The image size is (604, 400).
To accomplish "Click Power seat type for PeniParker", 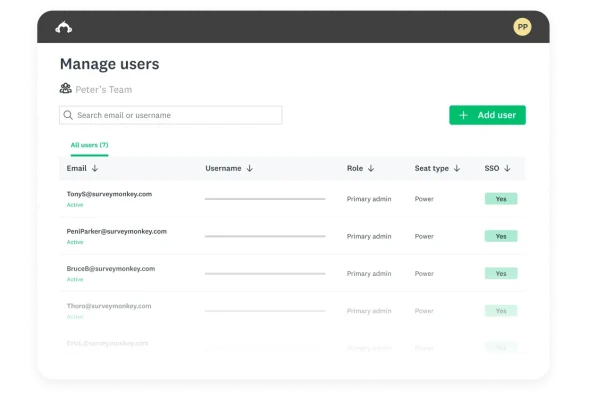I will 424,236.
